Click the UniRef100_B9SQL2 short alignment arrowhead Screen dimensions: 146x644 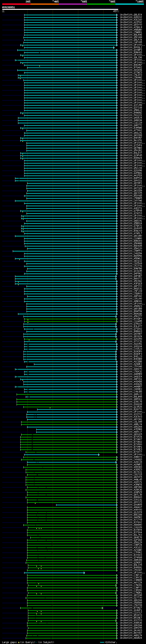[114, 48]
